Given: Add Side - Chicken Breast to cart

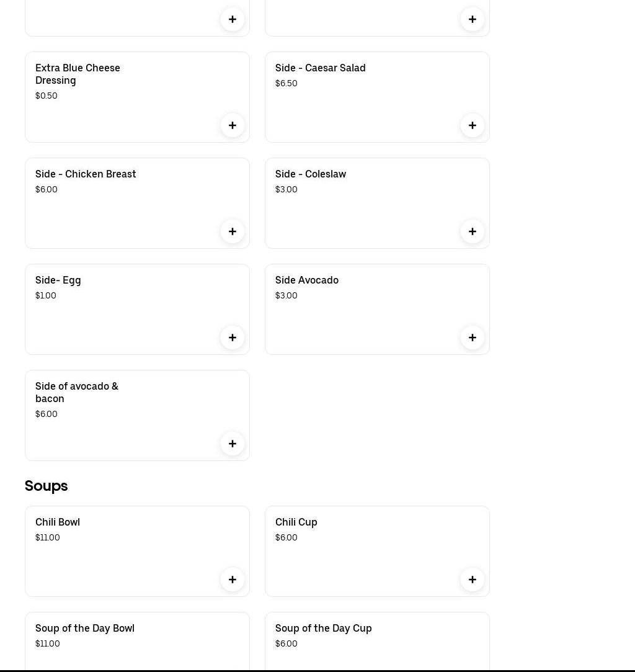Looking at the screenshot, I should click(233, 231).
